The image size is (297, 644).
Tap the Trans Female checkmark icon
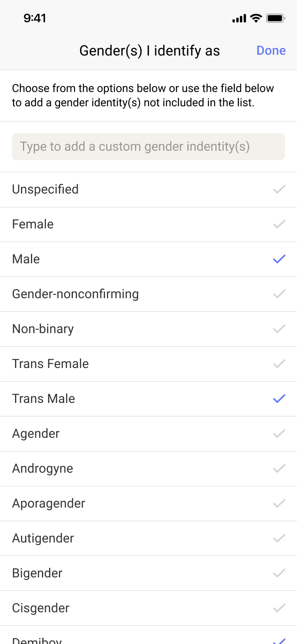coord(279,364)
